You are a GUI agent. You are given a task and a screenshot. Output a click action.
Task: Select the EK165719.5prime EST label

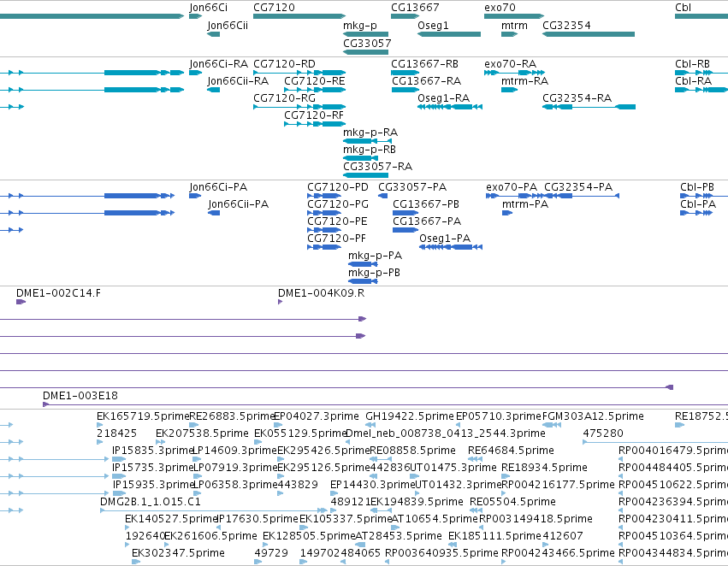[x=143, y=416]
